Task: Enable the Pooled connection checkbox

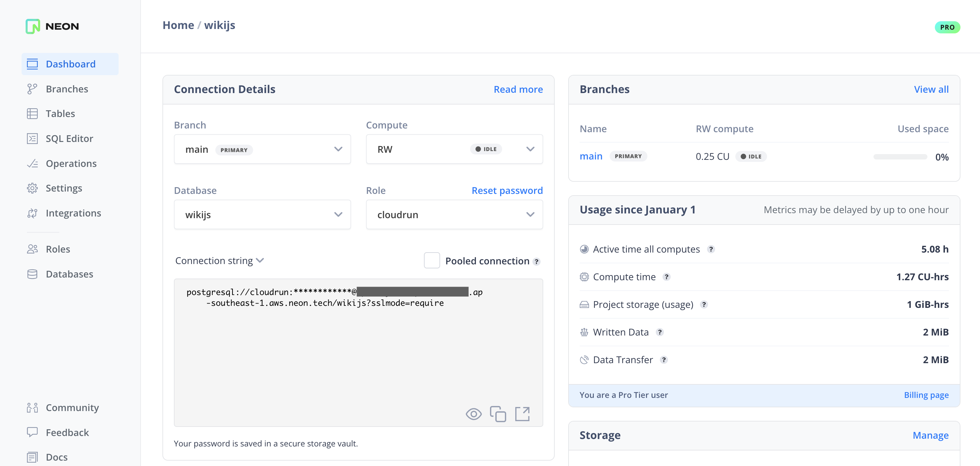Action: 431,260
